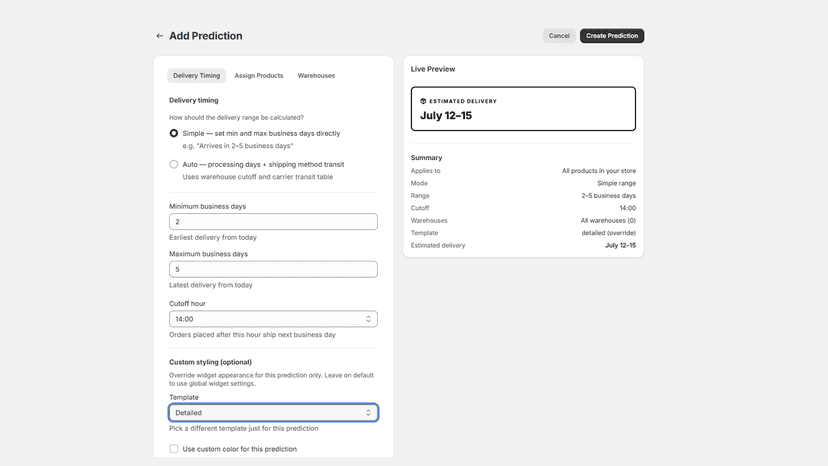Click the July 12–15 estimated delivery preview box
Viewport: 828px width, 466px height.
[x=523, y=109]
